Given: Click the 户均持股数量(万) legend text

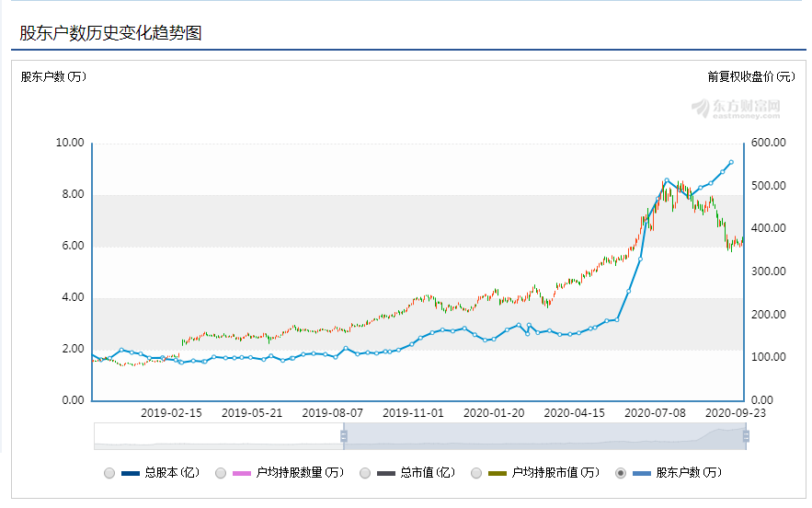Looking at the screenshot, I should (301, 473).
